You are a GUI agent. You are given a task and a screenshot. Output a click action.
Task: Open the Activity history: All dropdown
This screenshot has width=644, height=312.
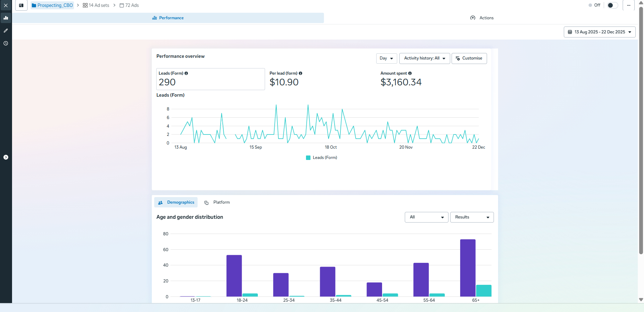point(425,58)
